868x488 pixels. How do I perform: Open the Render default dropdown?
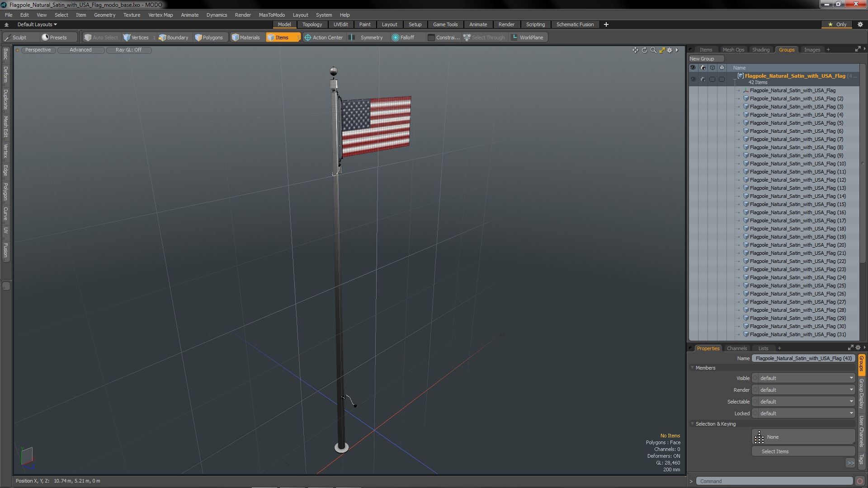(x=803, y=390)
